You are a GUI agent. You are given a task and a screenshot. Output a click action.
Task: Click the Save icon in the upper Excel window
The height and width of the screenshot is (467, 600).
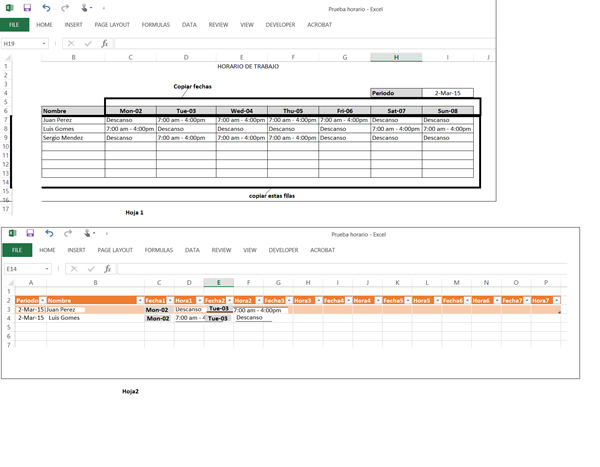(27, 8)
